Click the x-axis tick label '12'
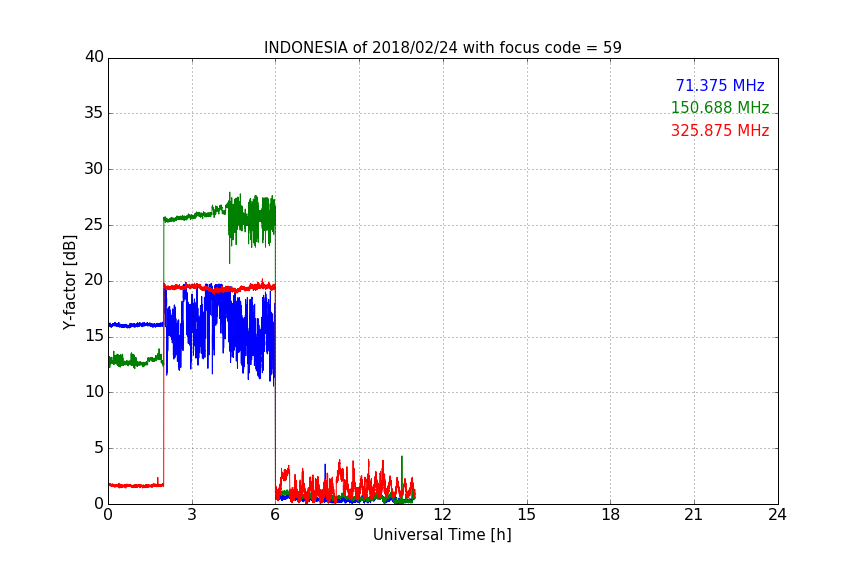This screenshot has height=576, width=864. [442, 515]
